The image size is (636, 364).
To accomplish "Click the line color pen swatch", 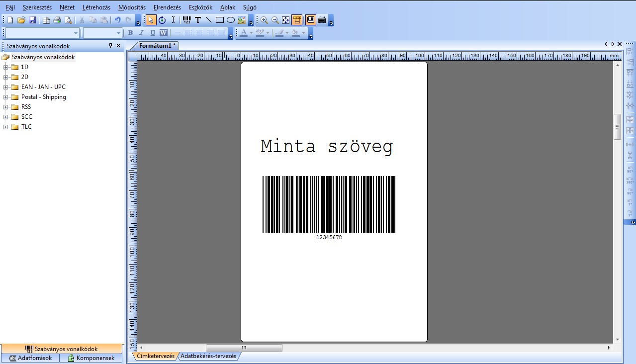I will pyautogui.click(x=279, y=33).
